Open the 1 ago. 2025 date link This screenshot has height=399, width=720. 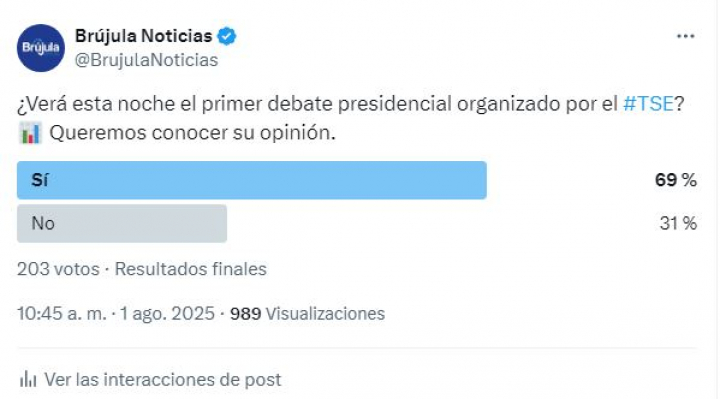tap(167, 314)
